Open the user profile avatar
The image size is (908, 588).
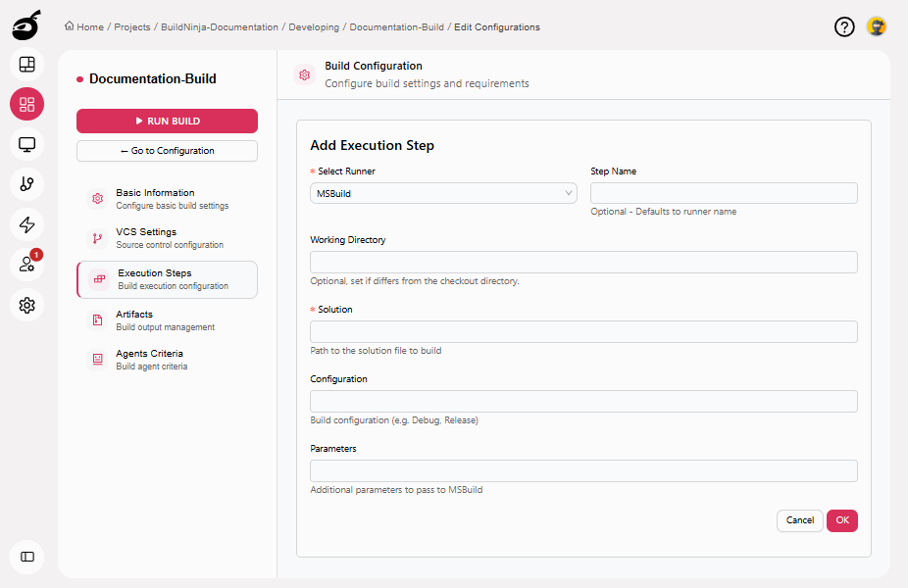click(x=876, y=27)
